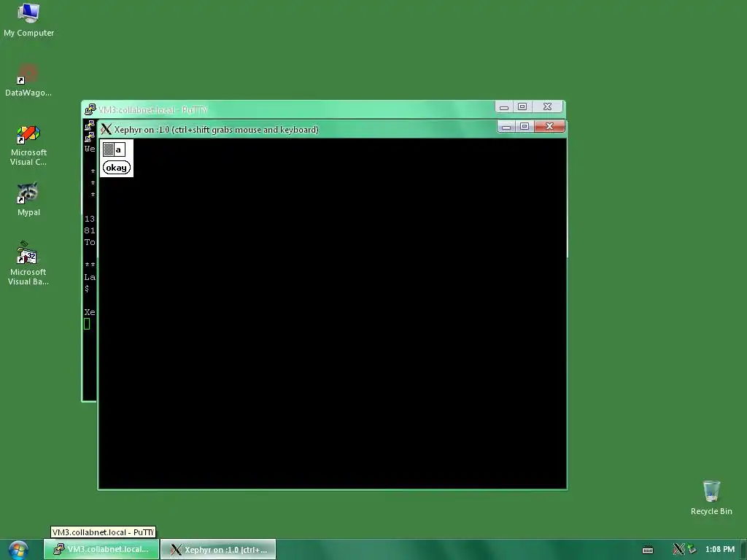
Task: Click the Windows Start orb
Action: 18,550
